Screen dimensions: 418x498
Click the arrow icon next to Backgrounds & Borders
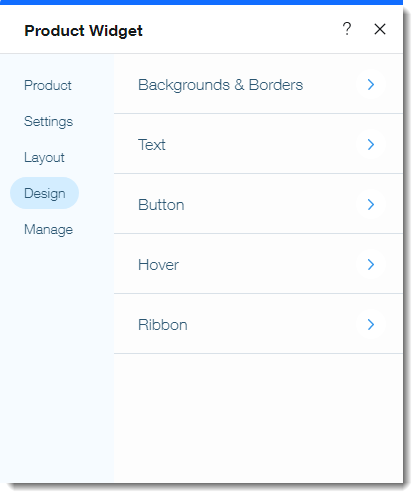click(371, 85)
